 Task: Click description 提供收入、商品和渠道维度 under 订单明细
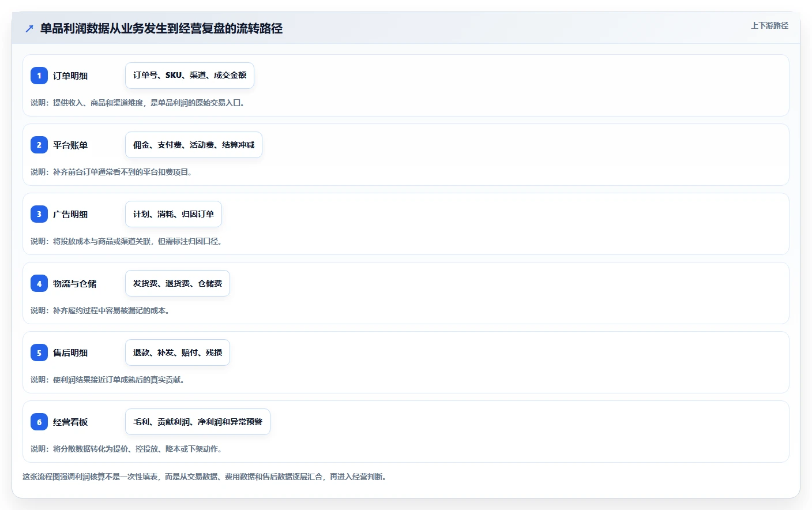pos(138,103)
